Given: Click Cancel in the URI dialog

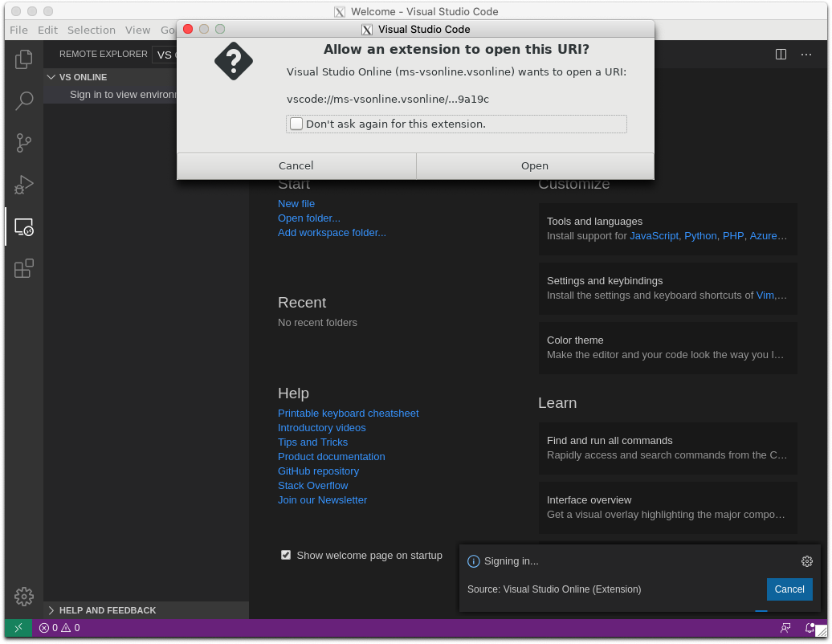Looking at the screenshot, I should (x=296, y=165).
